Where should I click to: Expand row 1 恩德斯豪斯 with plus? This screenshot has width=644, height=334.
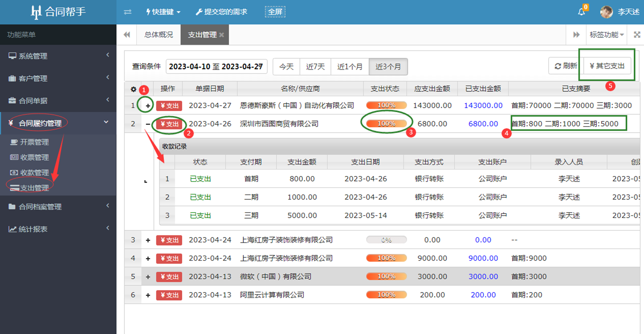pos(148,106)
